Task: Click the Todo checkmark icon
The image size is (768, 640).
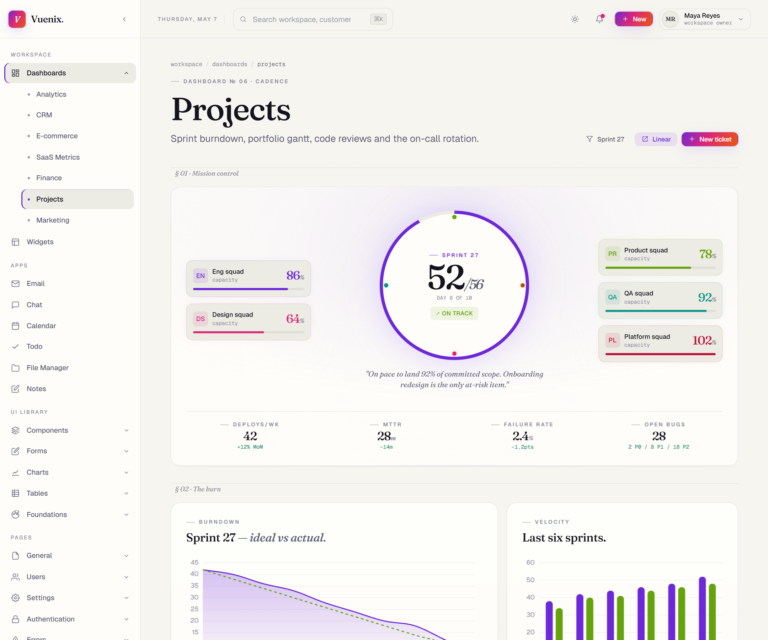Action: point(15,346)
